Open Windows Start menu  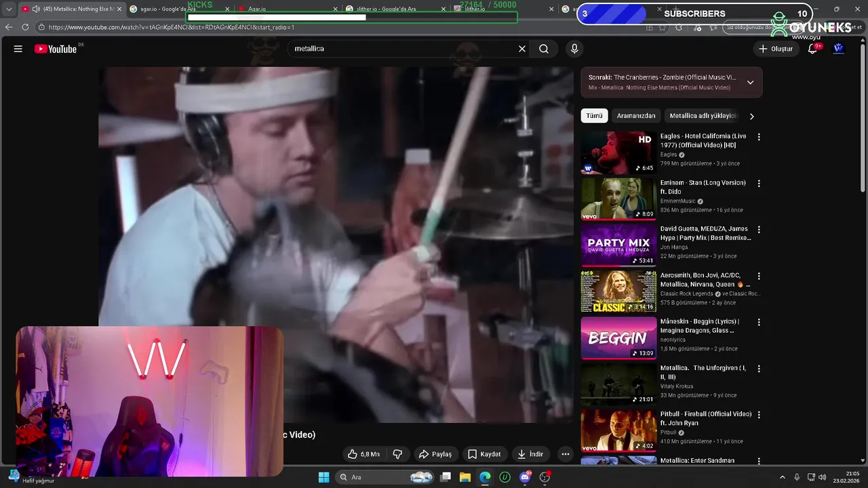click(323, 477)
